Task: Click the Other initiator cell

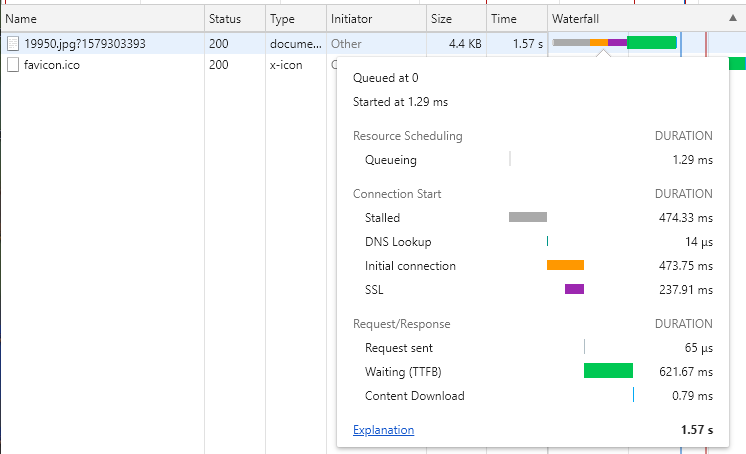Action: tap(346, 44)
